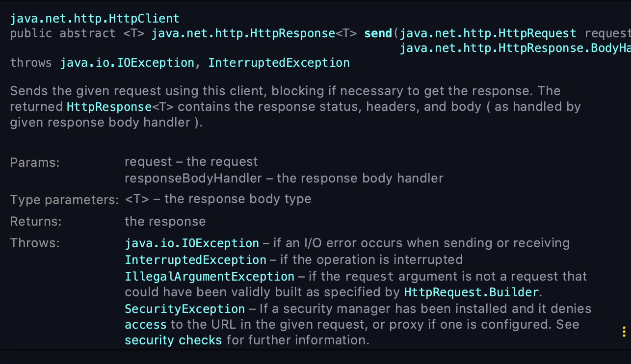Follow the "security checks" link

[173, 340]
